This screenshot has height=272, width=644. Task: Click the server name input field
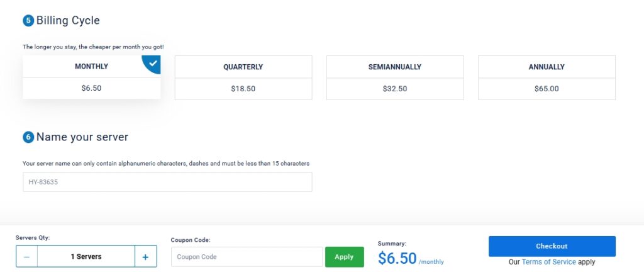167,182
